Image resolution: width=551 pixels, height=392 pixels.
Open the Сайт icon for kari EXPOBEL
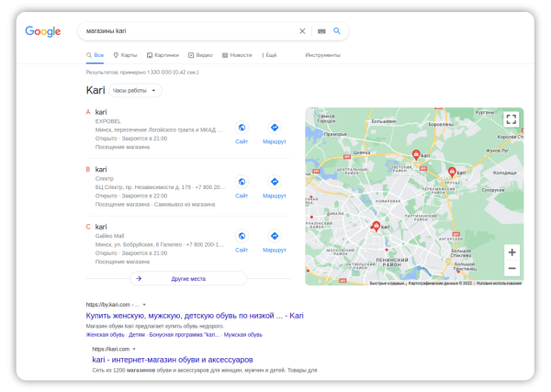pos(242,128)
